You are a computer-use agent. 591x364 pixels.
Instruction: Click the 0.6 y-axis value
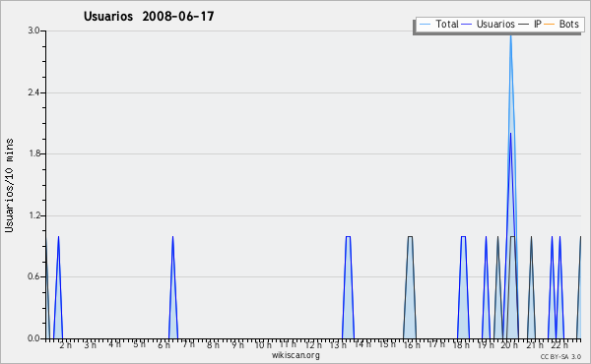point(33,276)
